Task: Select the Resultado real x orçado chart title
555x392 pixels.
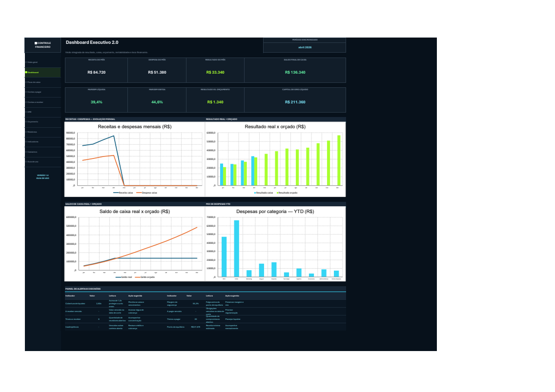Action: 275,127
